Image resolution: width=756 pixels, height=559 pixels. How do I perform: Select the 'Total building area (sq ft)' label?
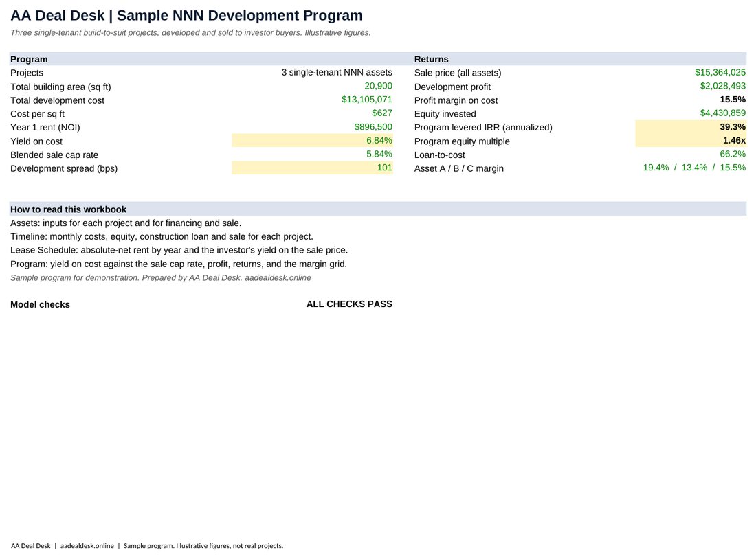[x=60, y=87]
